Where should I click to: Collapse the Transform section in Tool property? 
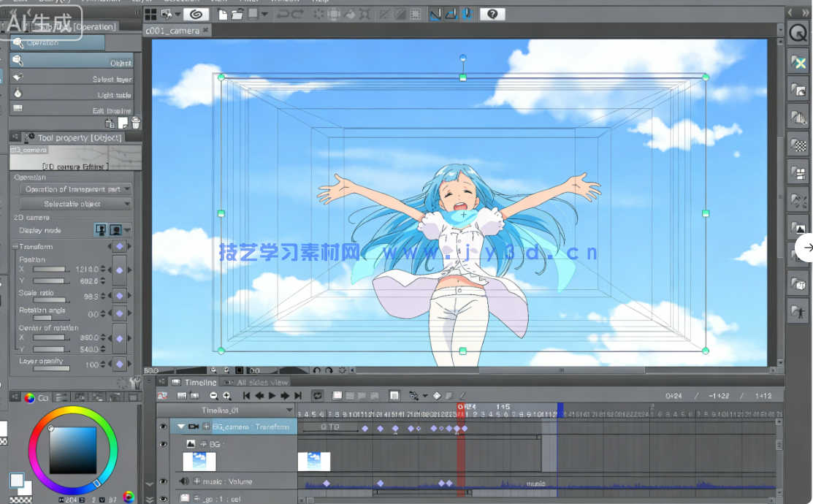(15, 246)
